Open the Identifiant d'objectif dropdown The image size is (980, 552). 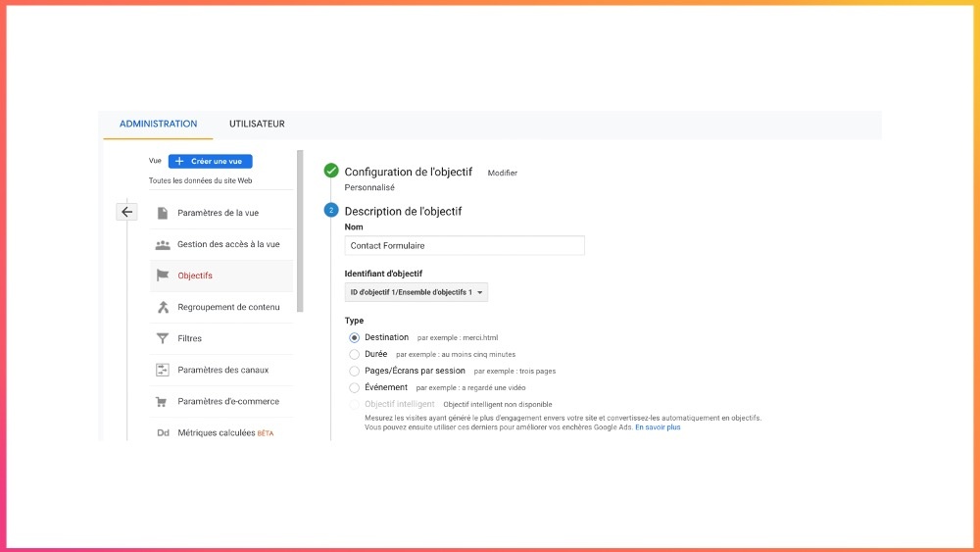click(416, 292)
